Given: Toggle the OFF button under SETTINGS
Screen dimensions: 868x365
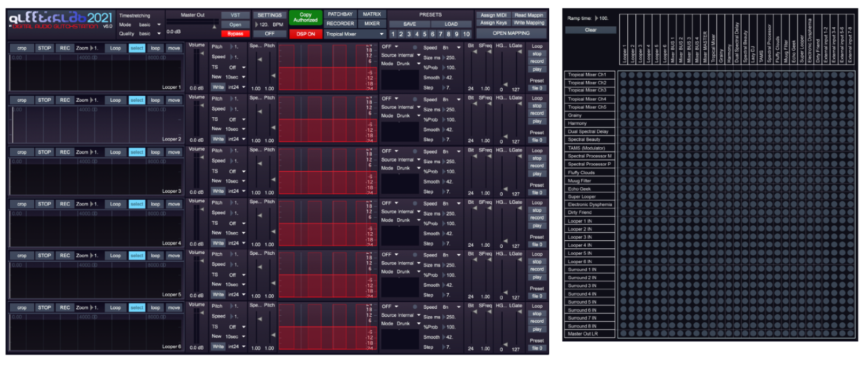Looking at the screenshot, I should tap(270, 34).
